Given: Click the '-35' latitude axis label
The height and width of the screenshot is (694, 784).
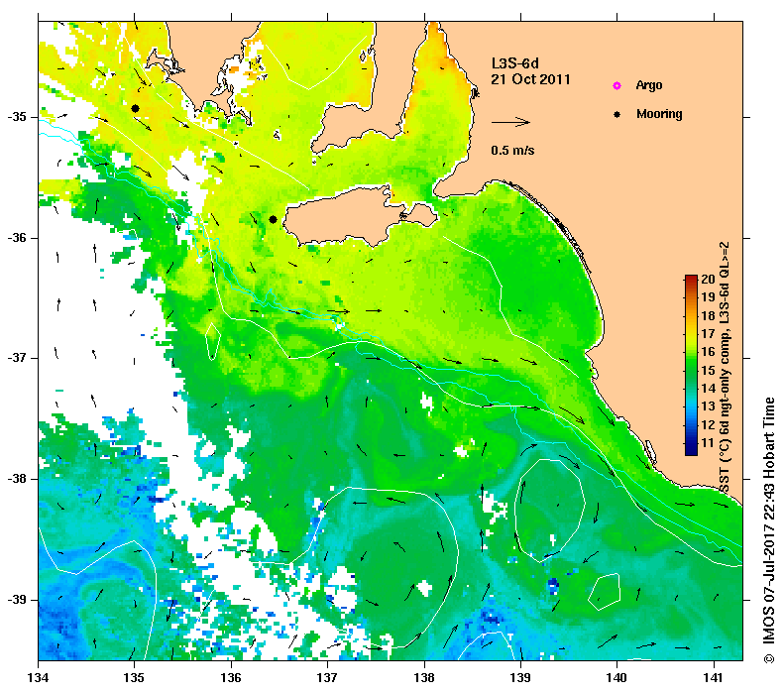Looking at the screenshot, I should pyautogui.click(x=18, y=117).
